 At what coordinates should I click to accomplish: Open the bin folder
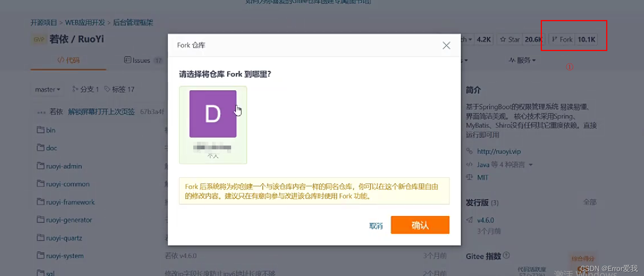click(x=51, y=130)
